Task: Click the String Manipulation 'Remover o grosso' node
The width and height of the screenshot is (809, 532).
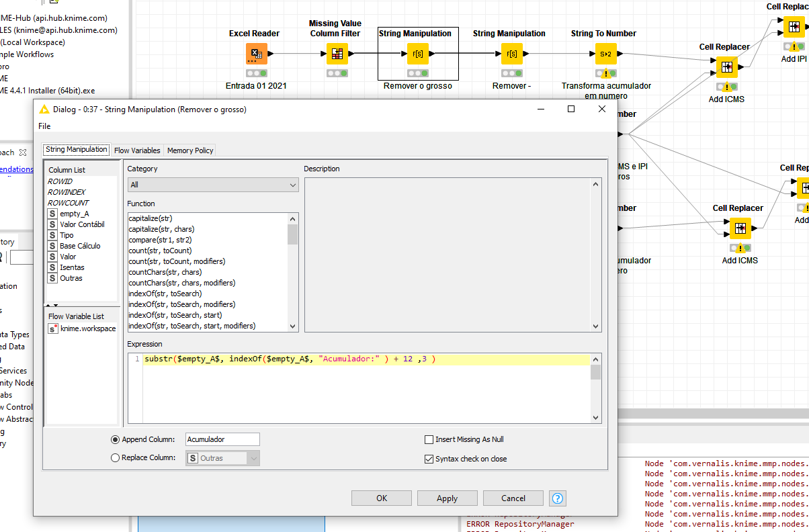Action: click(x=417, y=53)
